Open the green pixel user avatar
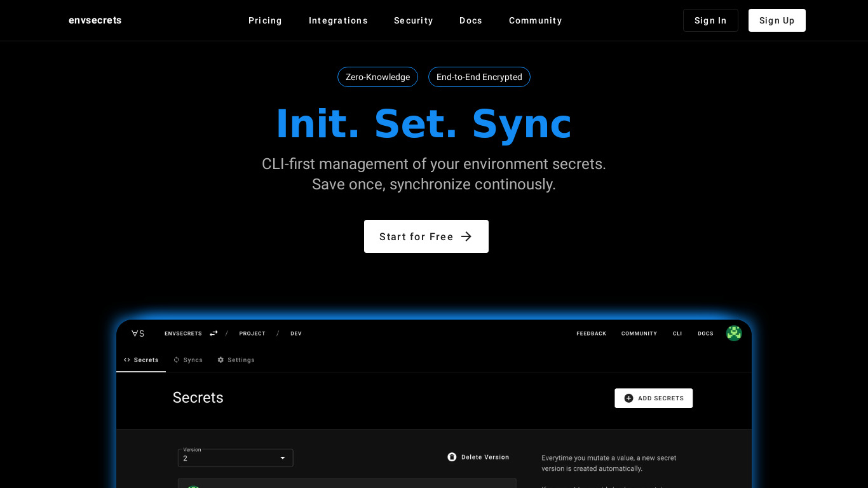The image size is (868, 488). 734,333
